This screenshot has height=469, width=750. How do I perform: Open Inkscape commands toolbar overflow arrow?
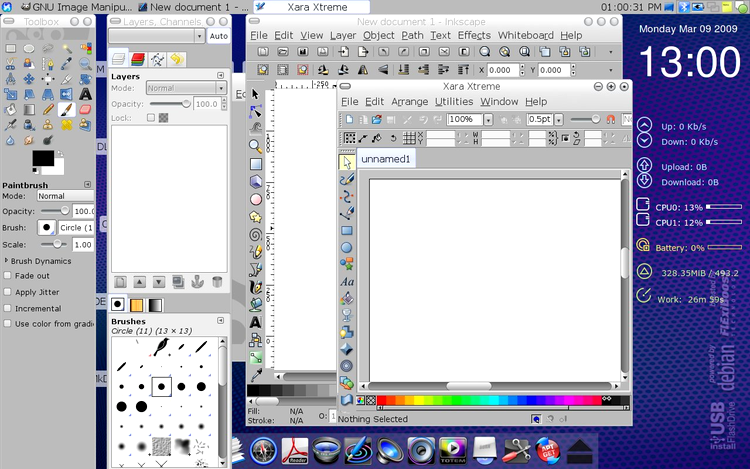coord(611,52)
